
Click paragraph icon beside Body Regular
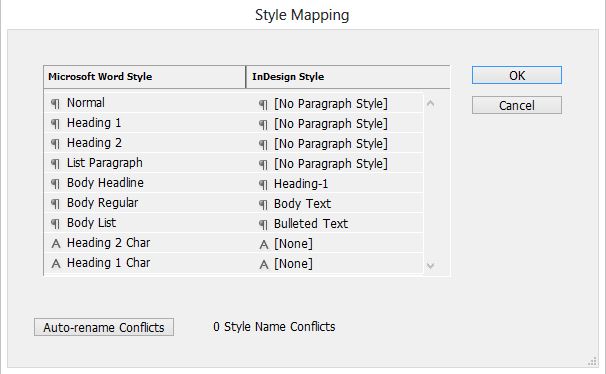(x=55, y=204)
